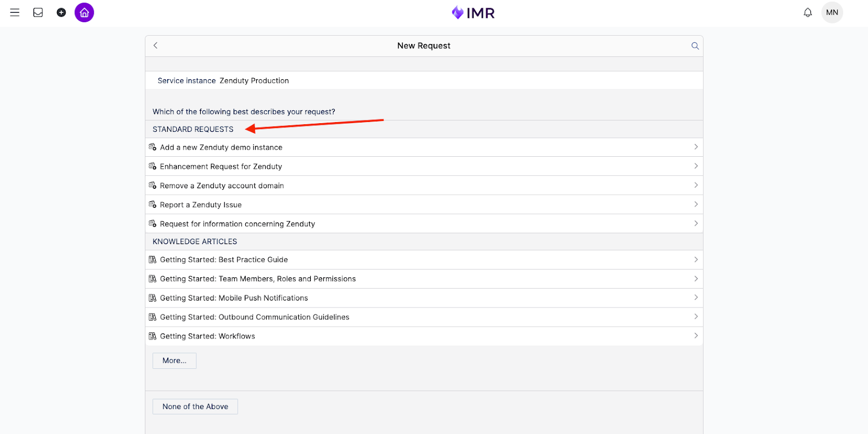Click the Zenduty Production service instance value
Viewport: 868px width, 434px height.
(x=254, y=81)
